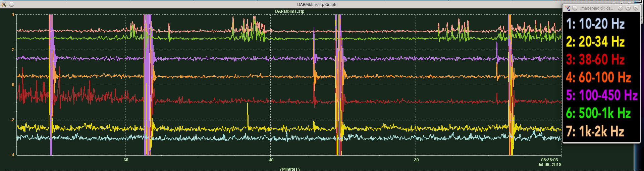Open the X11 window menu icon of the DARMblms graph
This screenshot has height=171, width=644.
[4, 4]
